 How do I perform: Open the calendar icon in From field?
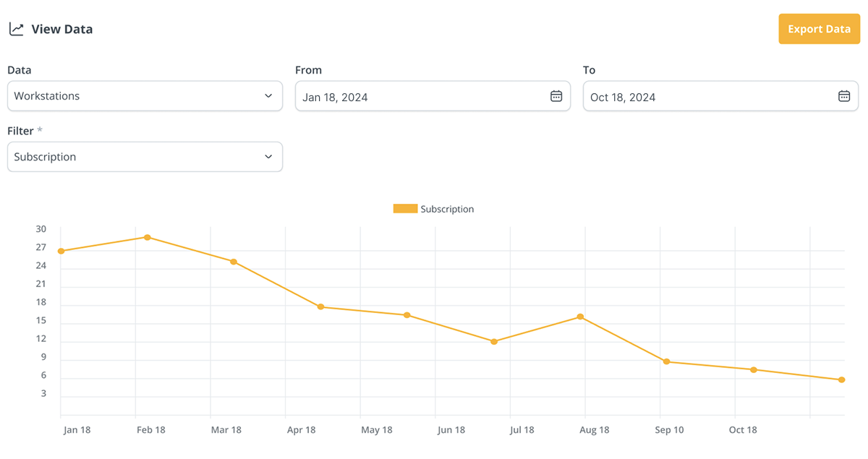556,96
